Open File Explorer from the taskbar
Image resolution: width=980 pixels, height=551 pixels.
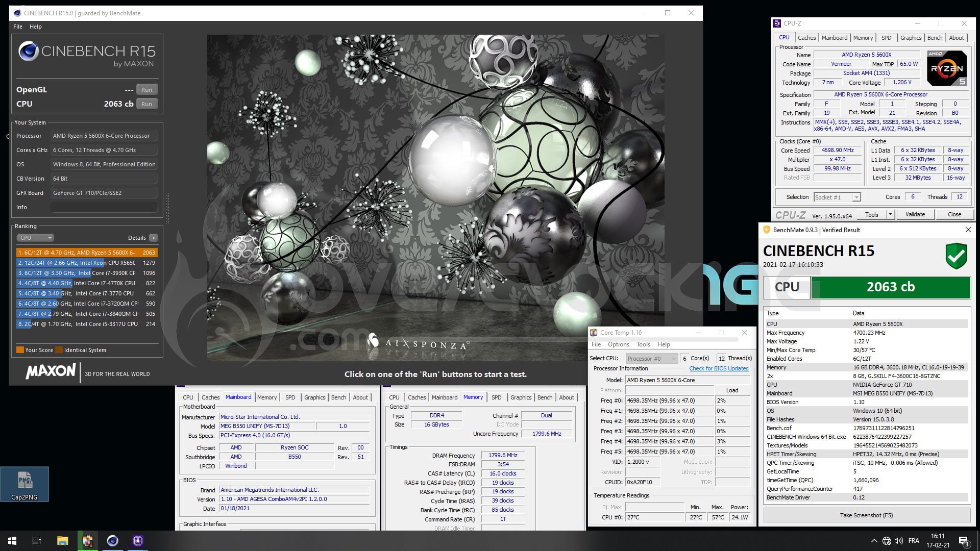click(x=62, y=541)
